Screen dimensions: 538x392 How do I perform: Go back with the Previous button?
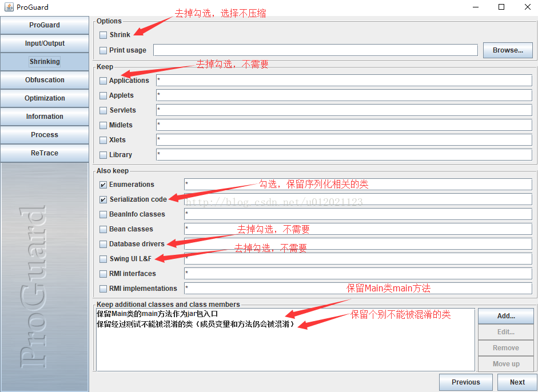[x=466, y=382]
